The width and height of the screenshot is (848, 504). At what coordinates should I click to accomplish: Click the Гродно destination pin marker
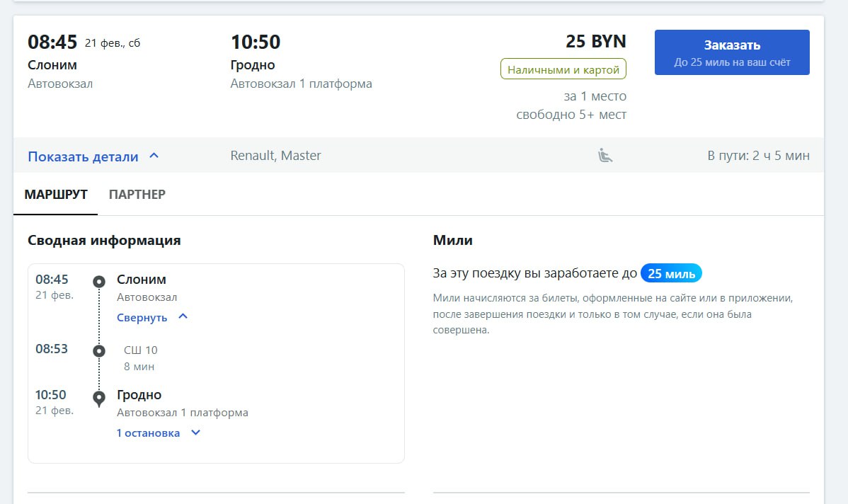point(99,398)
